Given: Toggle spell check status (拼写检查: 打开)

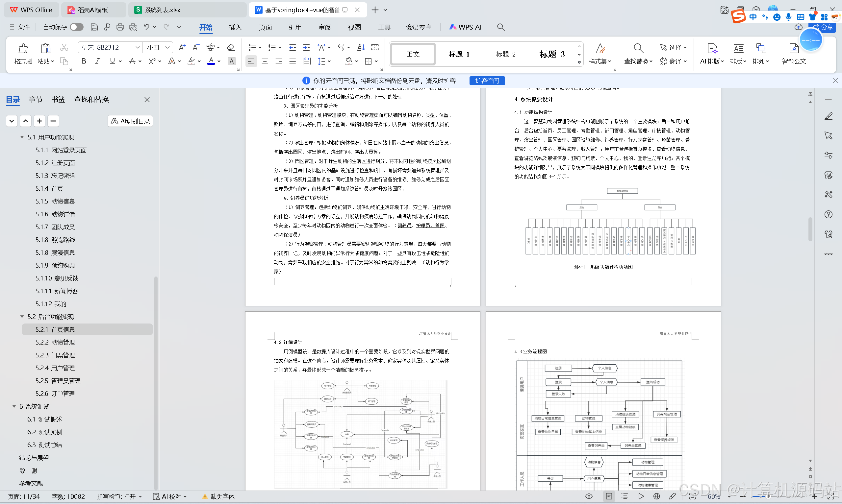Looking at the screenshot, I should (x=119, y=496).
